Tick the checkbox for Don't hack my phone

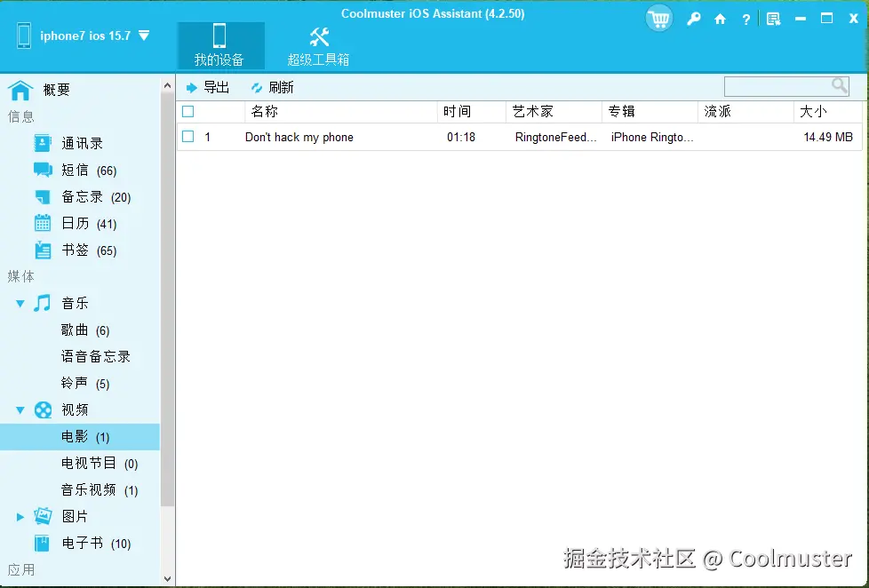tap(188, 136)
